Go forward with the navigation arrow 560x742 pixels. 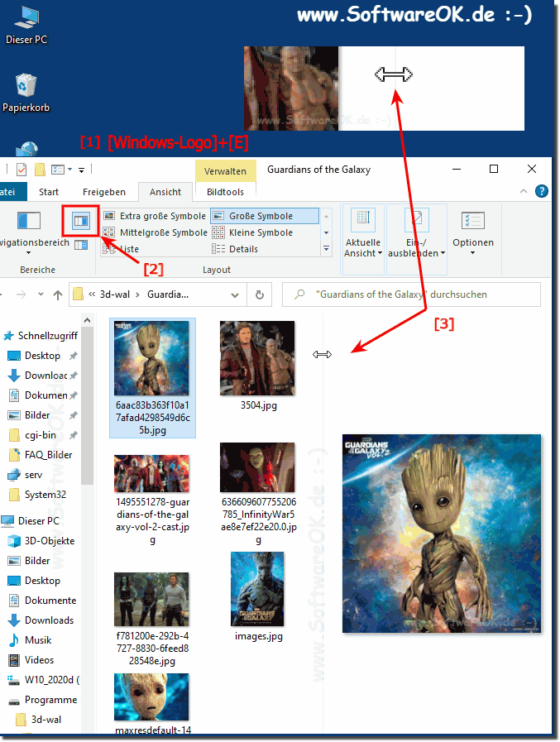click(x=22, y=294)
